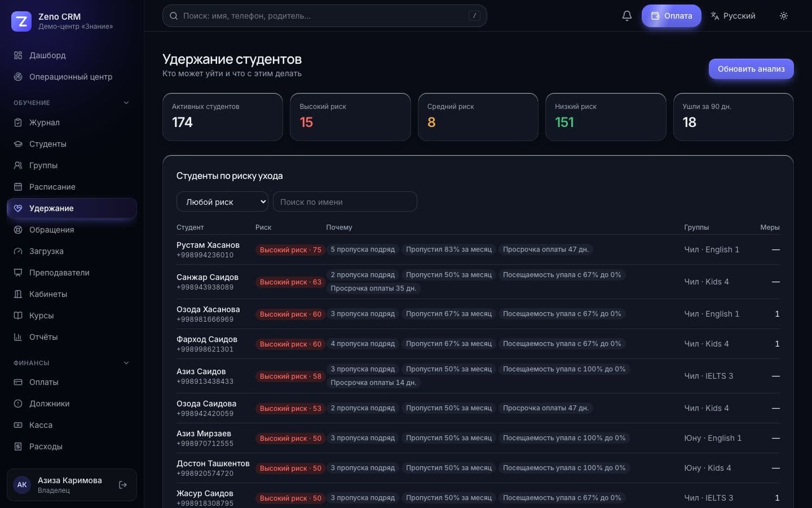Viewport: 812px width, 508px height.
Task: Click the Оплаты card icon
Action: (x=18, y=382)
